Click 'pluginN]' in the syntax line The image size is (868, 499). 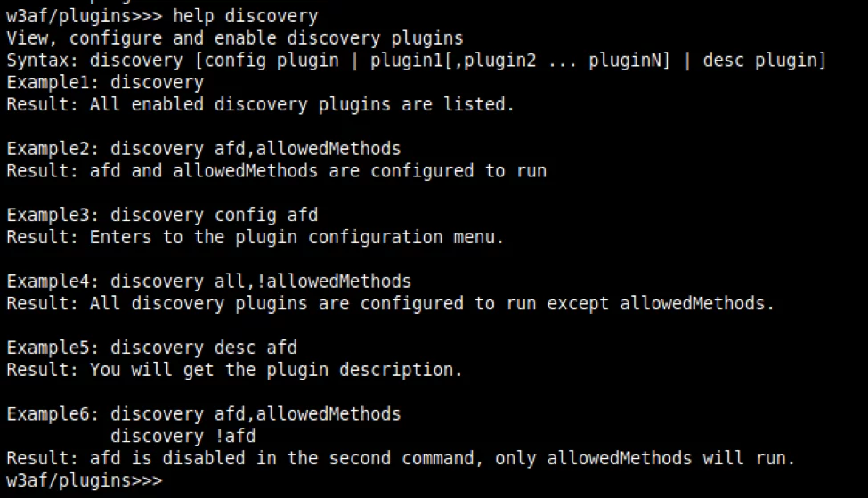(629, 60)
